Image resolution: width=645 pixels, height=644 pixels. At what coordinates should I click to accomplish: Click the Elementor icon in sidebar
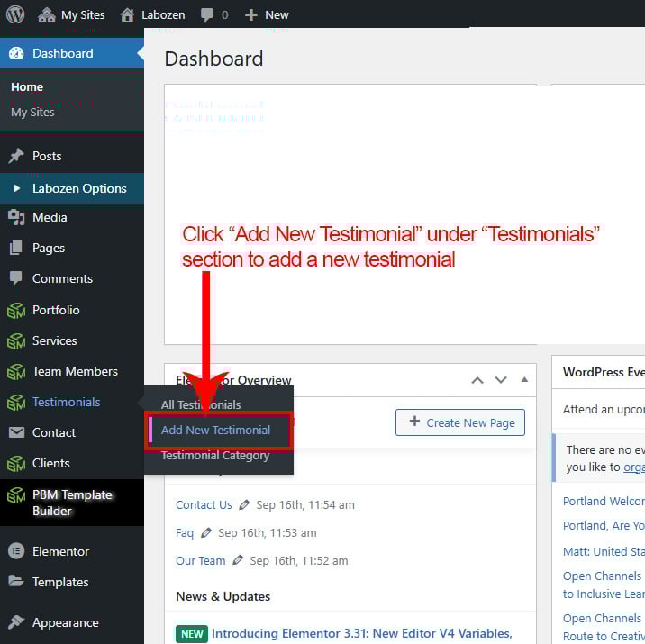click(x=16, y=551)
